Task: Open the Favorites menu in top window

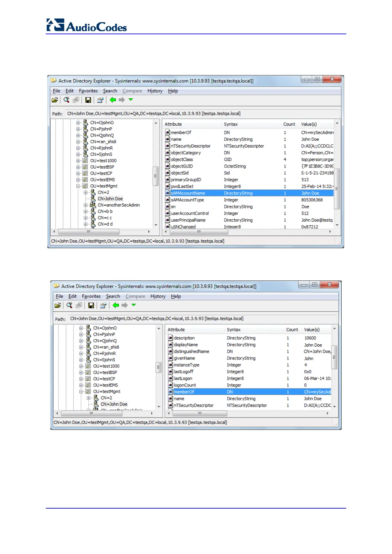Action: (88, 91)
